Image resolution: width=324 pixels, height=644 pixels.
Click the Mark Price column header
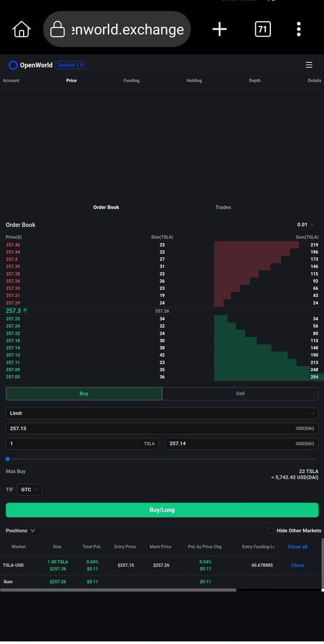tap(160, 547)
